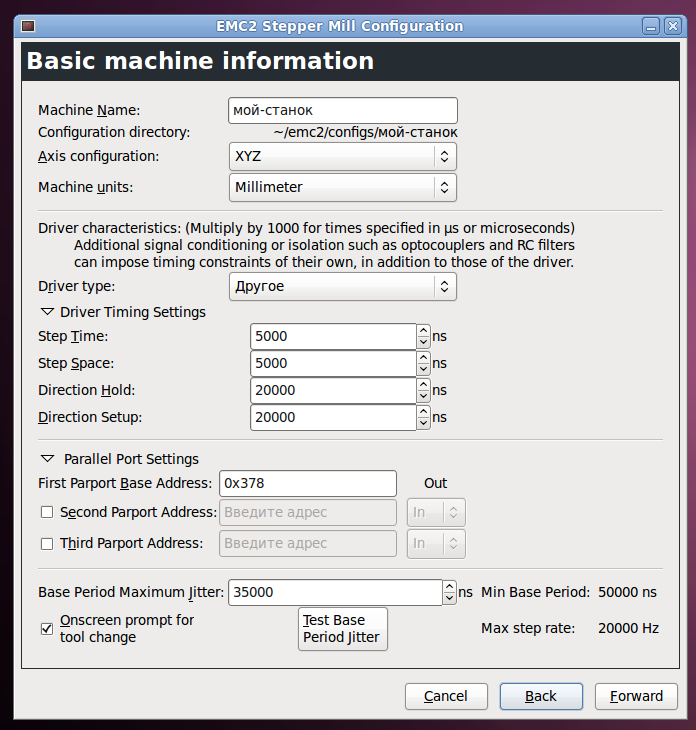This screenshot has height=730, width=696.
Task: Click the Direction Setup value field
Action: click(x=333, y=418)
